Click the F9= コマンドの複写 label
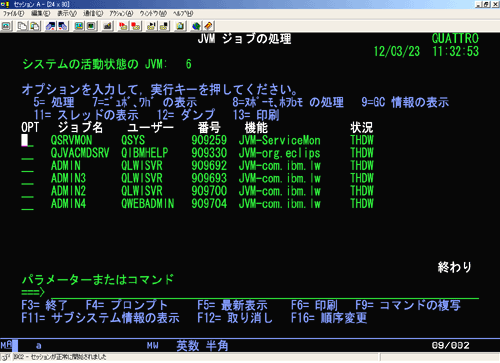 [408, 305]
